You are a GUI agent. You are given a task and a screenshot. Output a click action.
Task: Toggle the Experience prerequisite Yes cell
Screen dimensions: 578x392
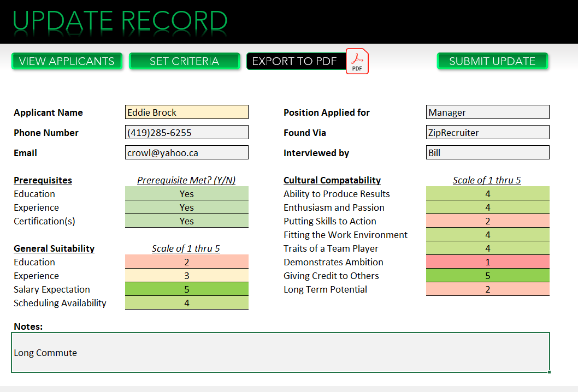coord(186,207)
